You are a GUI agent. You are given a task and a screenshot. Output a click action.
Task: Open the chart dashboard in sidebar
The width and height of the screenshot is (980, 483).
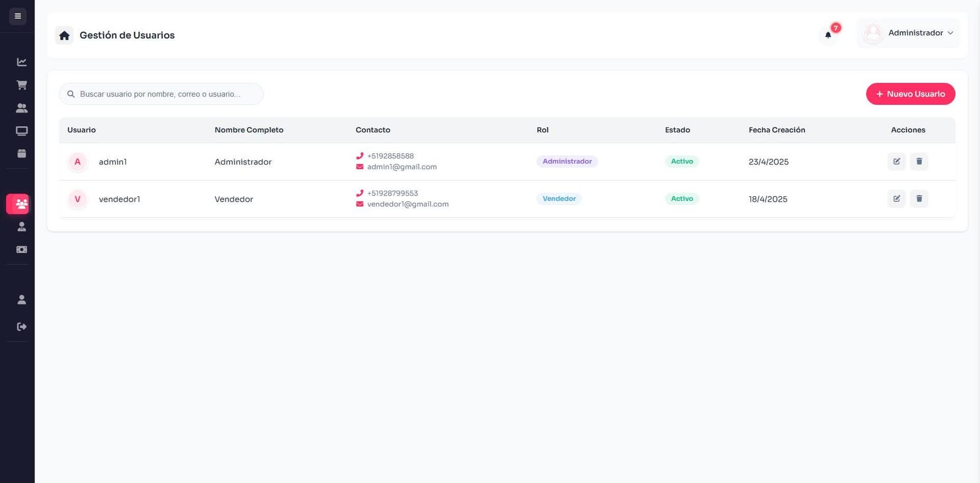21,62
